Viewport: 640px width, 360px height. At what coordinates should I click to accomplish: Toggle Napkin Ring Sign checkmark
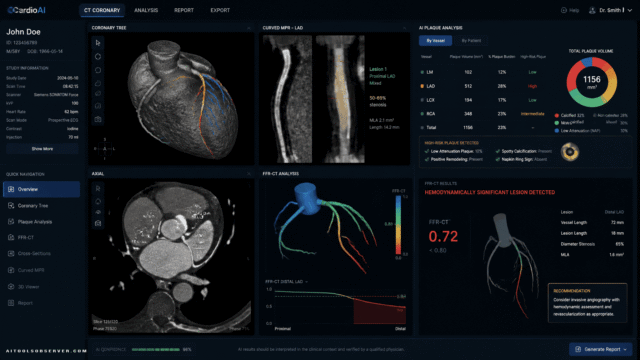(498, 159)
